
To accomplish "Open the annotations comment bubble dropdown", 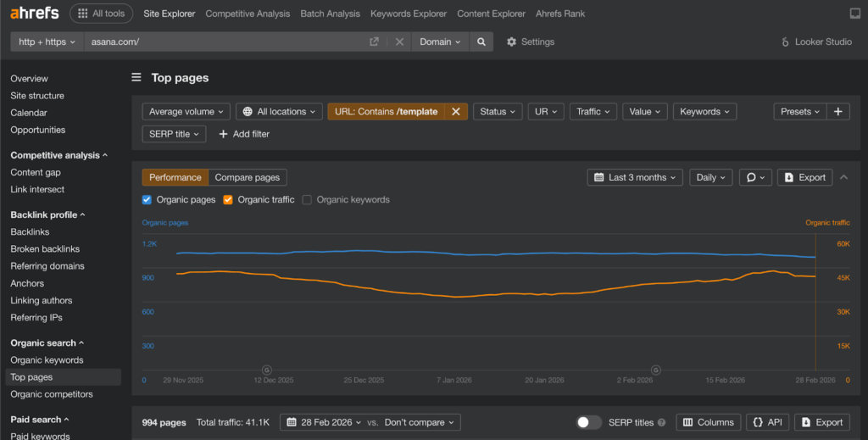I will [x=754, y=177].
